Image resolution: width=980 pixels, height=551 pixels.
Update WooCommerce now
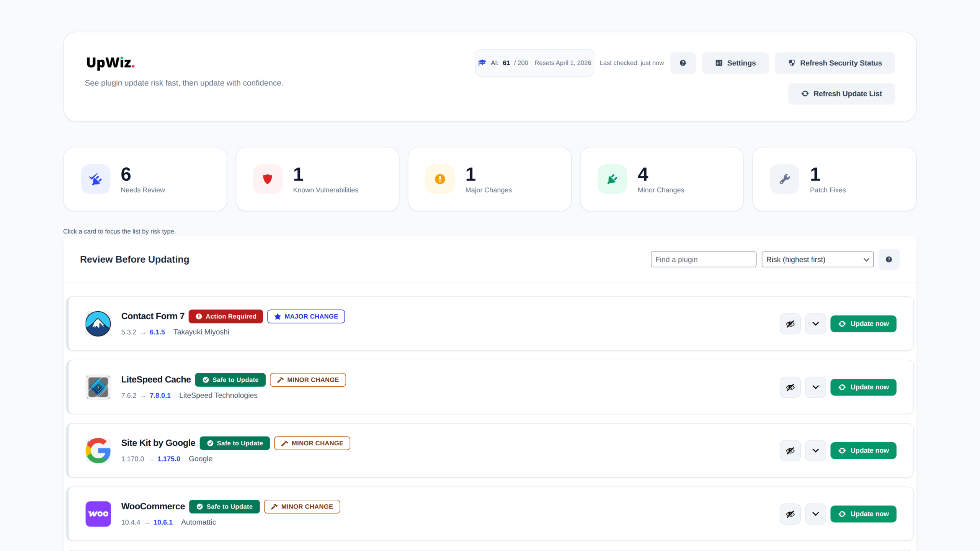pyautogui.click(x=863, y=514)
